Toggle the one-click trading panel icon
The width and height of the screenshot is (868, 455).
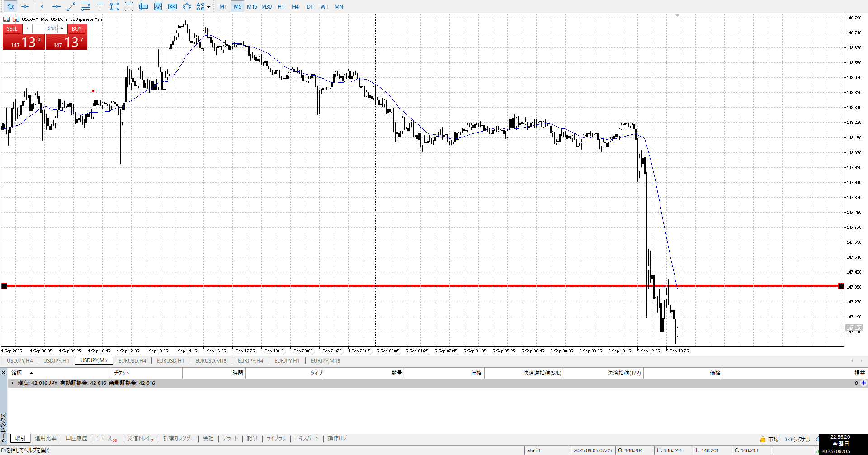[16, 19]
